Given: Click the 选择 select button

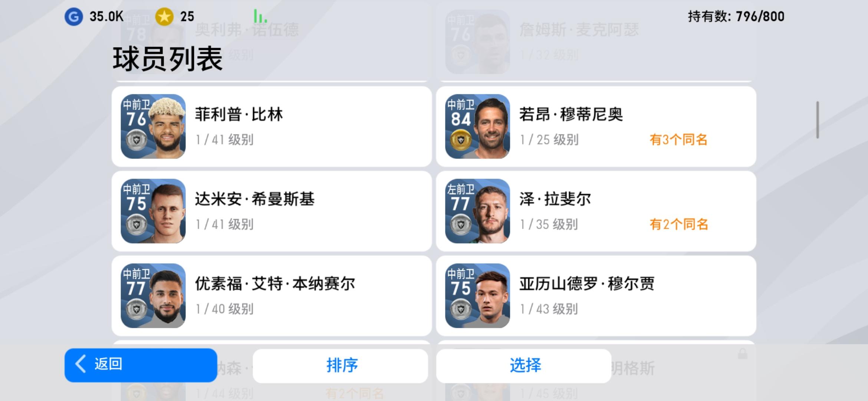Looking at the screenshot, I should [524, 366].
